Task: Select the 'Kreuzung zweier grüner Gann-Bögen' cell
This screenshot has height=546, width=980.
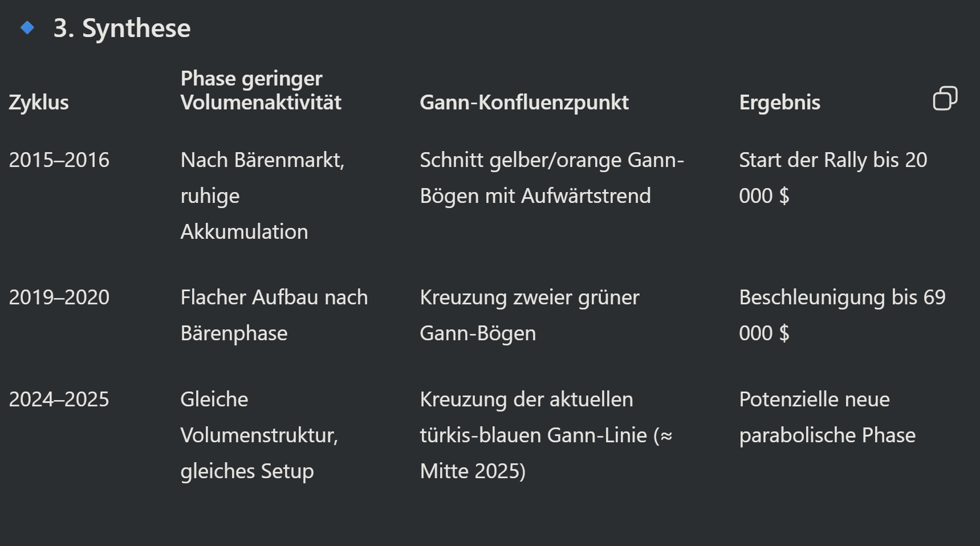Action: pos(529,315)
